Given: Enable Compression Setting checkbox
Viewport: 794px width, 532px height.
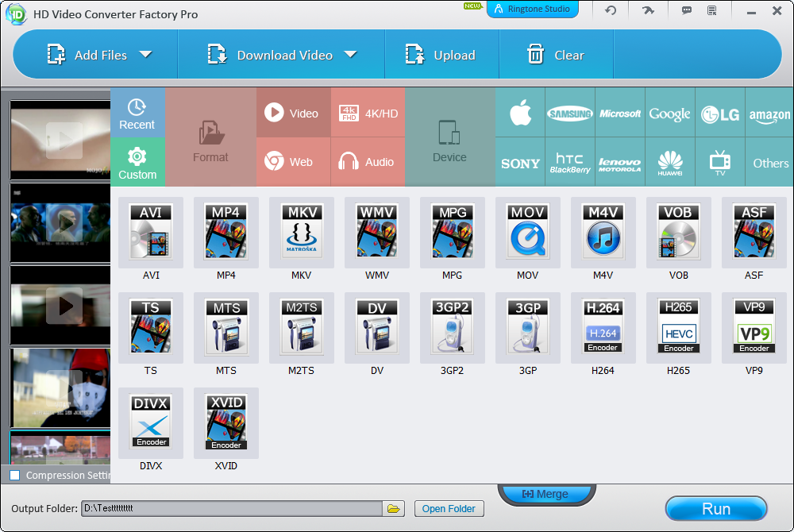Looking at the screenshot, I should 15,476.
